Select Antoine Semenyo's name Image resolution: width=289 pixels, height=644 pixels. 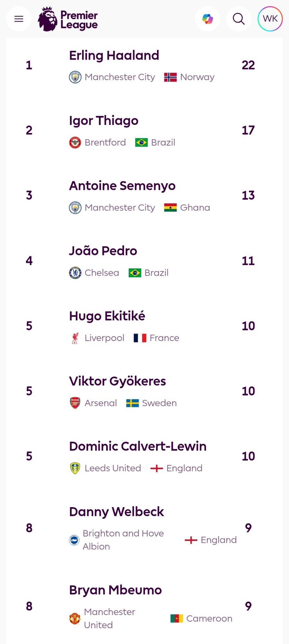[x=122, y=186]
